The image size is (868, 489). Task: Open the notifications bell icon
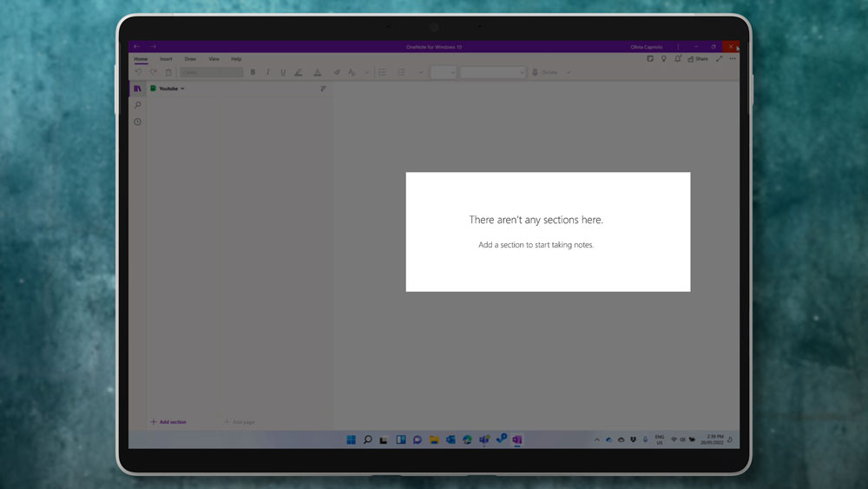tap(678, 59)
